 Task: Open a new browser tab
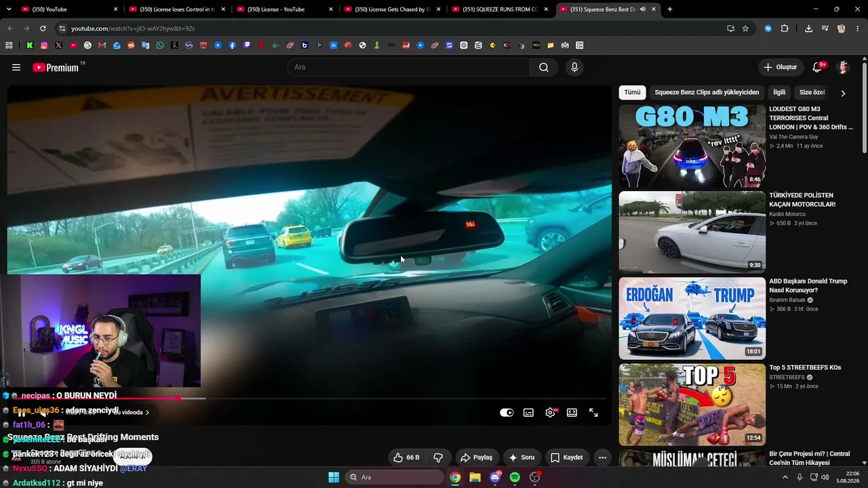tap(670, 9)
